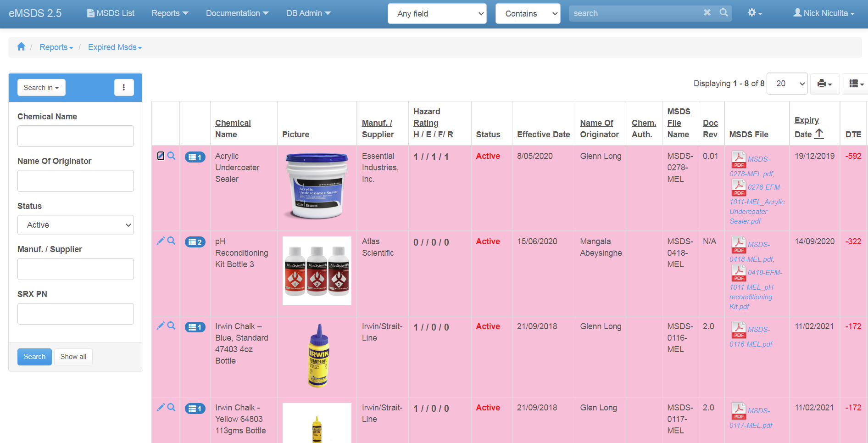Click magnifier view icon for pH Reconditioning Kit
The width and height of the screenshot is (868, 443).
pos(172,241)
